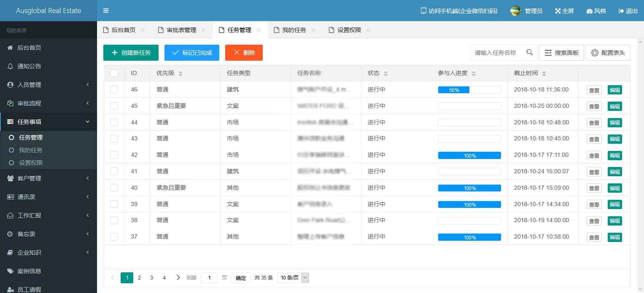Sort by the 截止时间 column arrows
The width and height of the screenshot is (644, 293).
coord(544,73)
